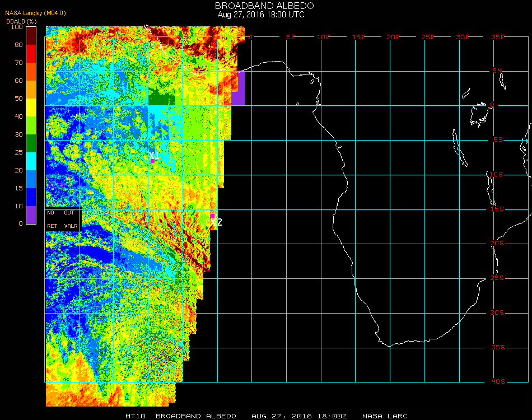Click the solid purple rectangle on the map

(x=239, y=88)
